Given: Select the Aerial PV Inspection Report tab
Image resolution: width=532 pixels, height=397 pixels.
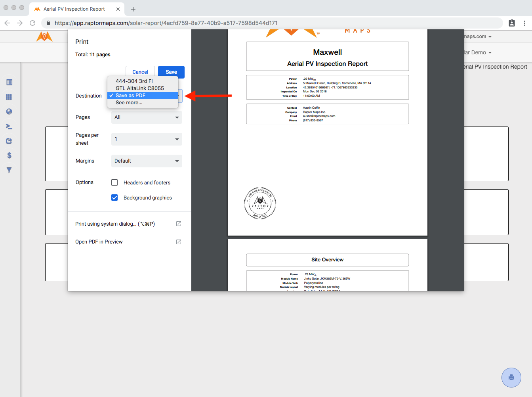Looking at the screenshot, I should pos(77,9).
